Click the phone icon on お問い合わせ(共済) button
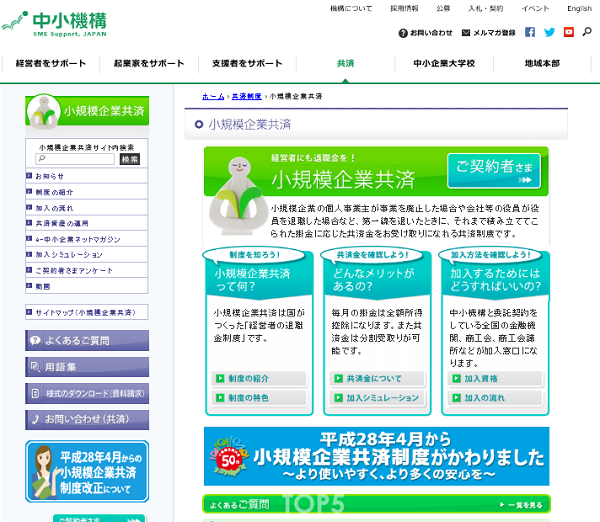This screenshot has width=600, height=522. (x=35, y=419)
